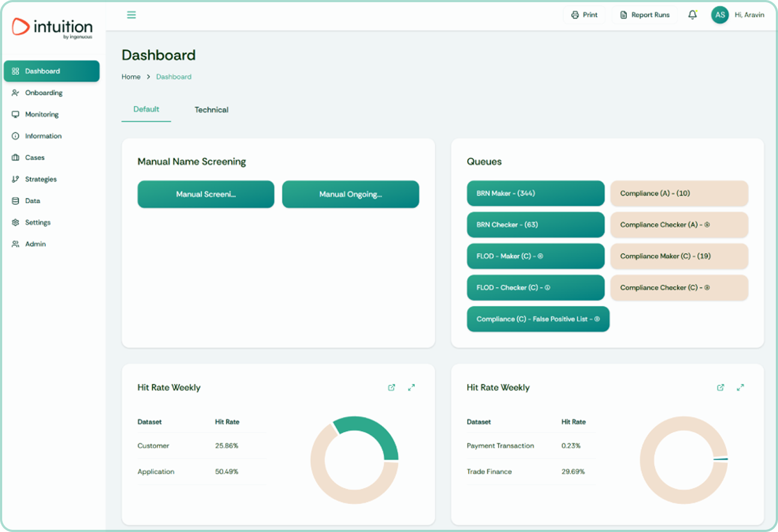Click the Payment Transaction dataset row
This screenshot has width=778, height=532.
tap(530, 446)
